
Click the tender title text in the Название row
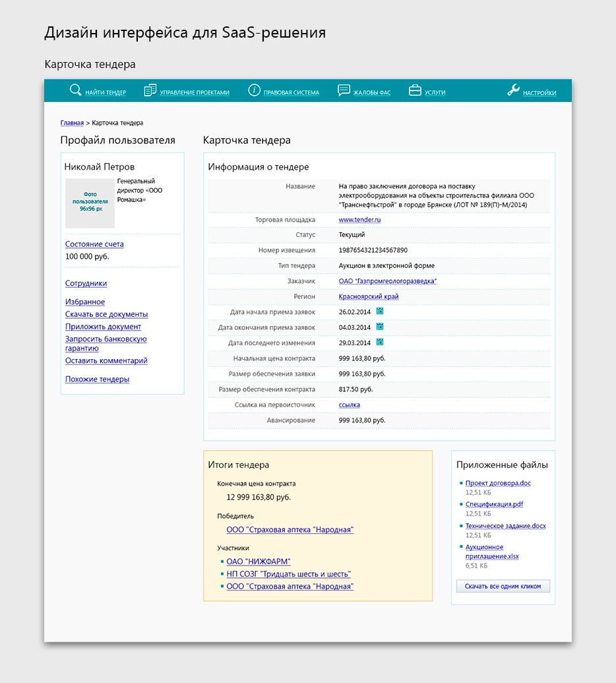[x=436, y=195]
